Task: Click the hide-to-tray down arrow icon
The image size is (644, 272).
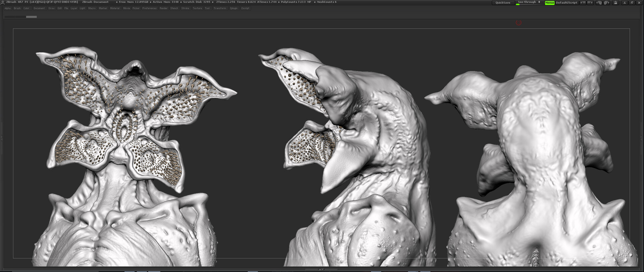Action: 625,3
